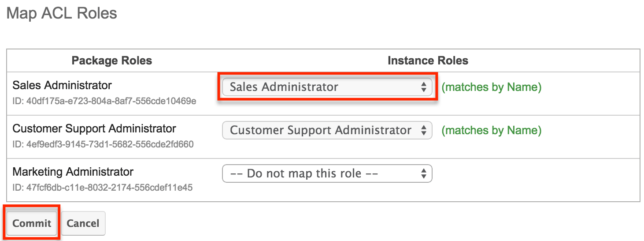
Task: Click the Instance Roles column header
Action: [x=428, y=60]
